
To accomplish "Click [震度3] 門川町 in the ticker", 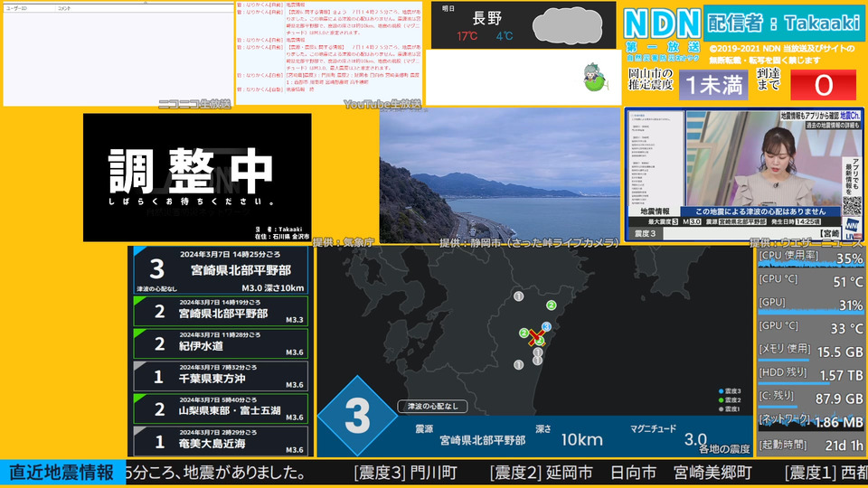I will [x=406, y=473].
